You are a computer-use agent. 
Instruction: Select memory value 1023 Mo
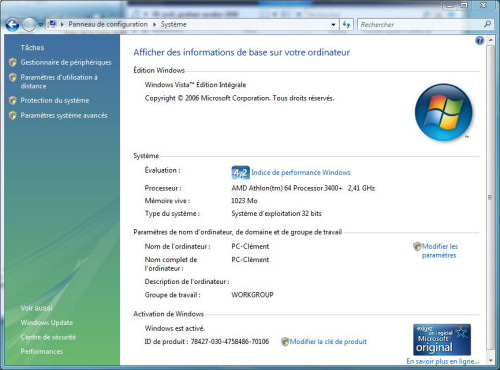[244, 201]
